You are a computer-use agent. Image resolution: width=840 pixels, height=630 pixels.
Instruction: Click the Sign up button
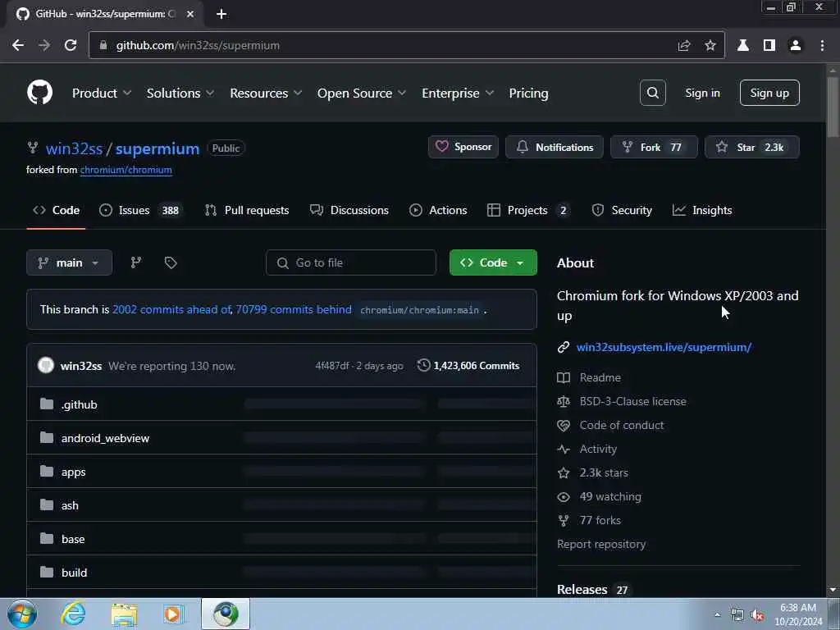click(x=769, y=93)
